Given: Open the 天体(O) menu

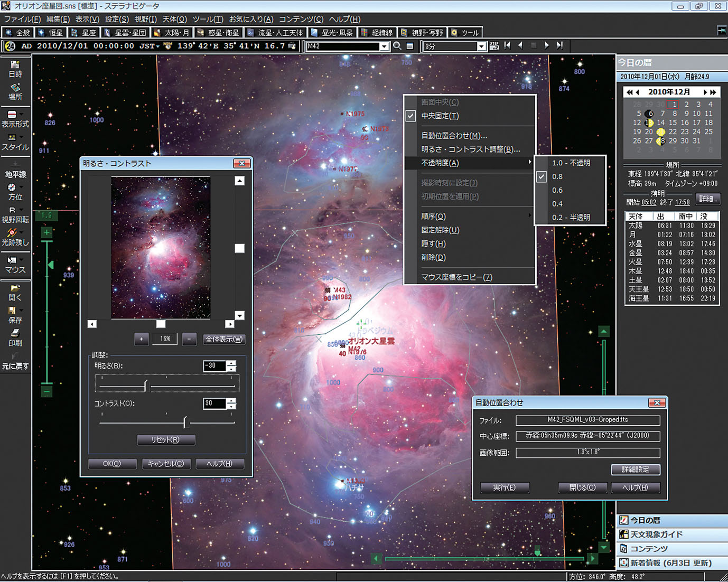Looking at the screenshot, I should 175,19.
